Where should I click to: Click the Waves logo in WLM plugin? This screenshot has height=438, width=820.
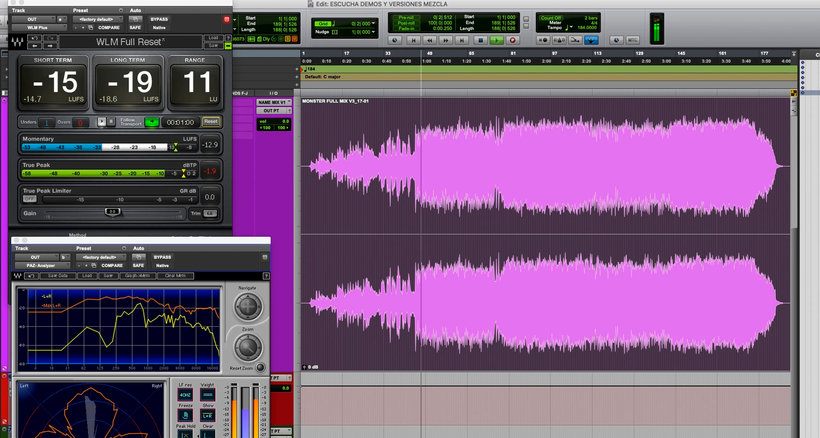pyautogui.click(x=17, y=42)
